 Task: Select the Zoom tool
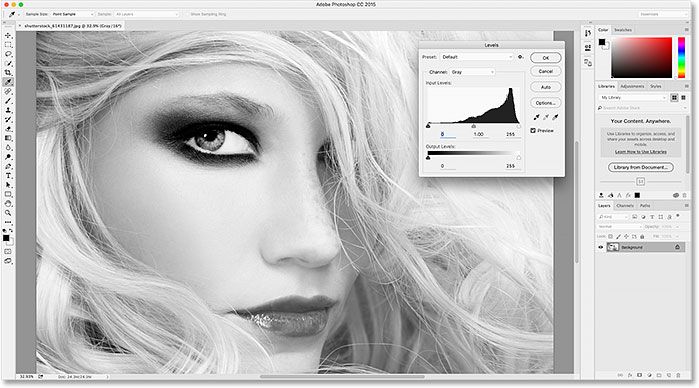click(8, 213)
